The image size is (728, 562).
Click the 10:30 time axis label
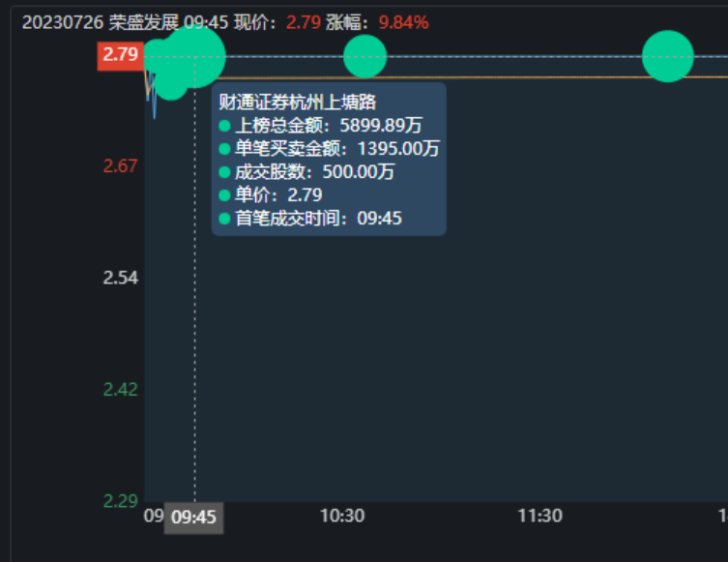tap(342, 517)
